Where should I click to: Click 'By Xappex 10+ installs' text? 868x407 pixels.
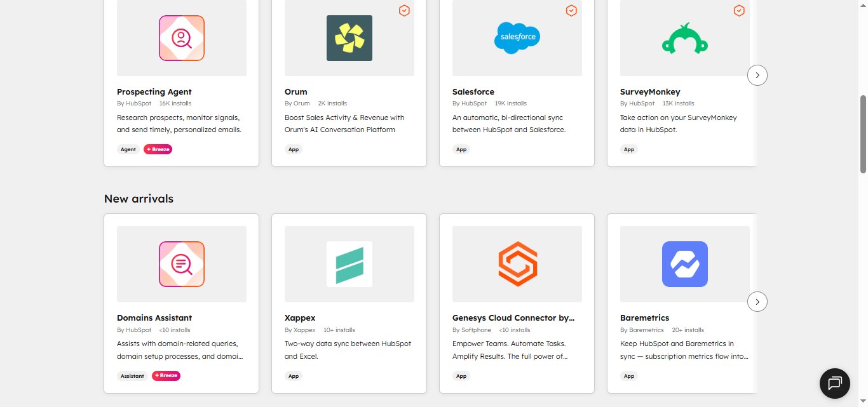point(320,330)
